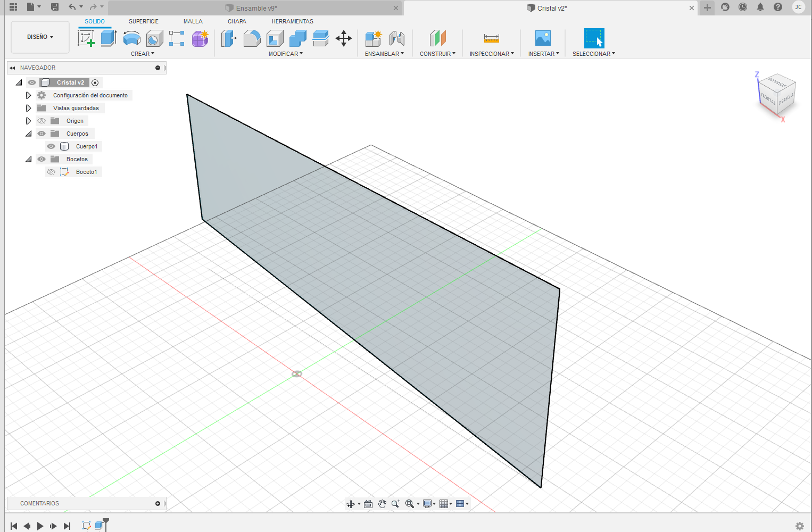Select the New Component tool
The height and width of the screenshot is (532, 812).
coord(374,38)
